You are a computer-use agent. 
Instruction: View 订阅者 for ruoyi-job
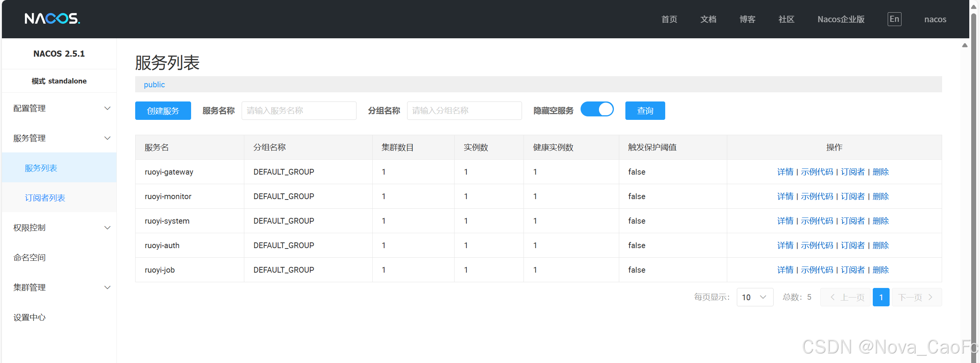click(x=852, y=270)
